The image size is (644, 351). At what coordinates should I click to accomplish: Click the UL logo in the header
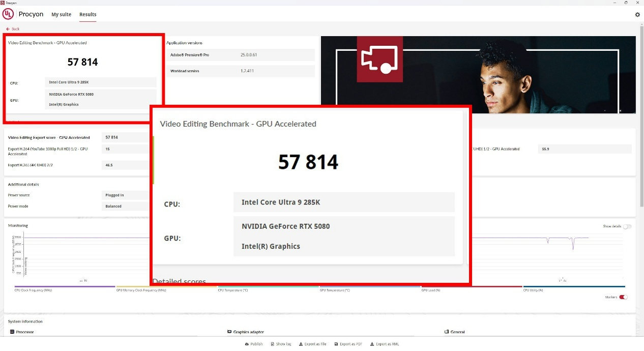(8, 14)
